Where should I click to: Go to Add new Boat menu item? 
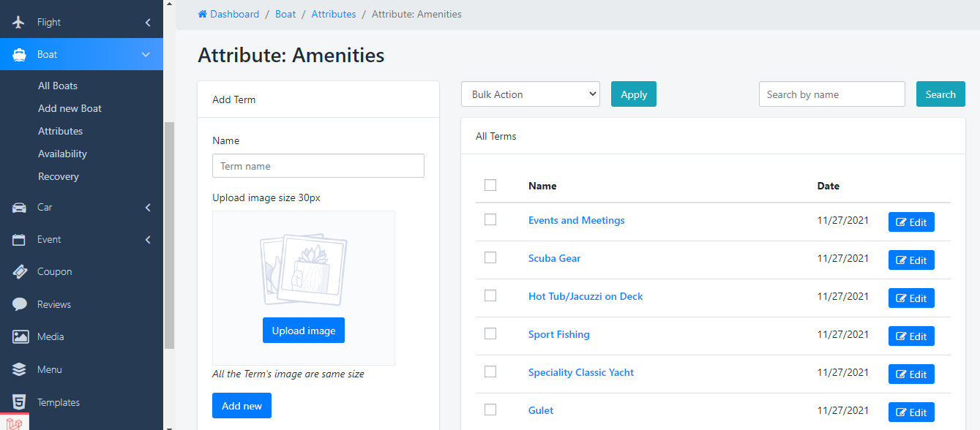click(70, 108)
